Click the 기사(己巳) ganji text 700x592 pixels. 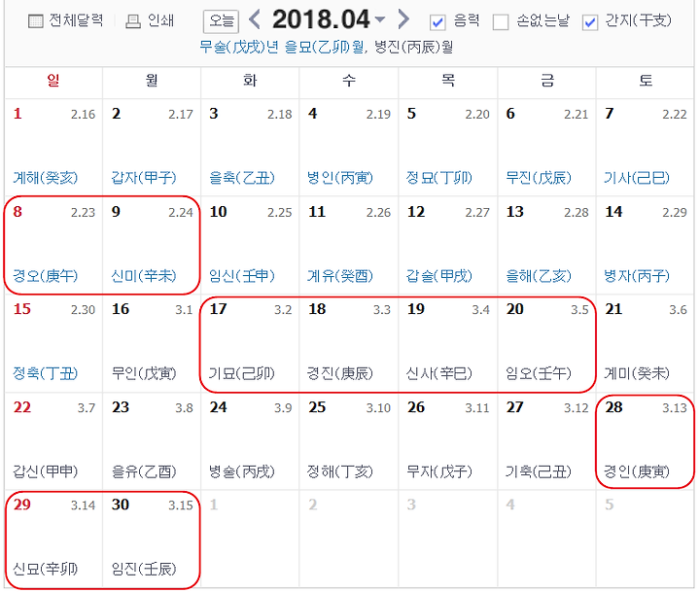[x=637, y=178]
